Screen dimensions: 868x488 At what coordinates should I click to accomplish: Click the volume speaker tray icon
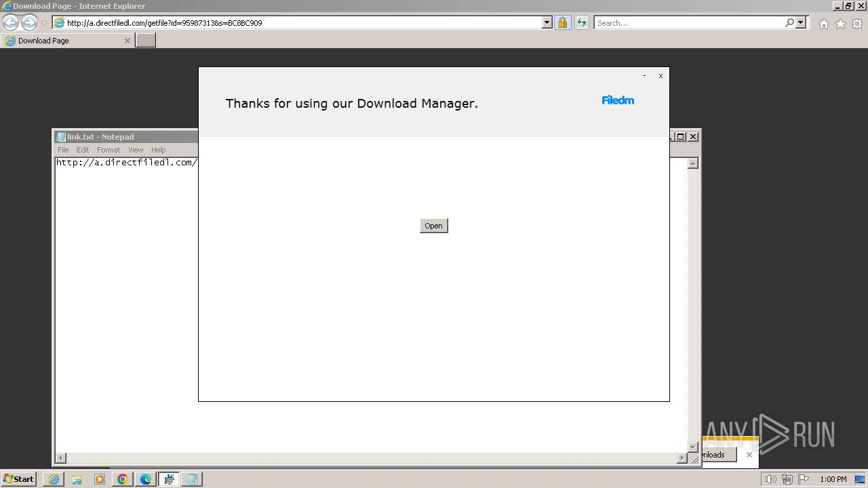click(770, 479)
